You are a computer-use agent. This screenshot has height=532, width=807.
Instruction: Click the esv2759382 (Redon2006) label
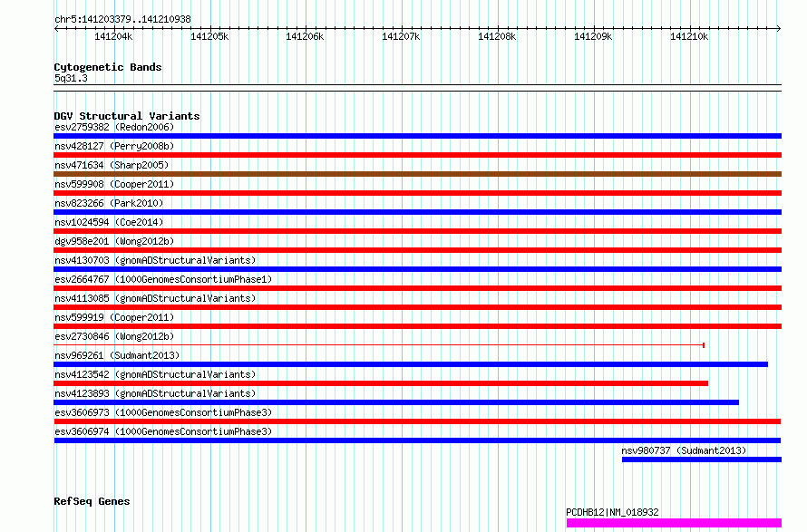click(114, 127)
